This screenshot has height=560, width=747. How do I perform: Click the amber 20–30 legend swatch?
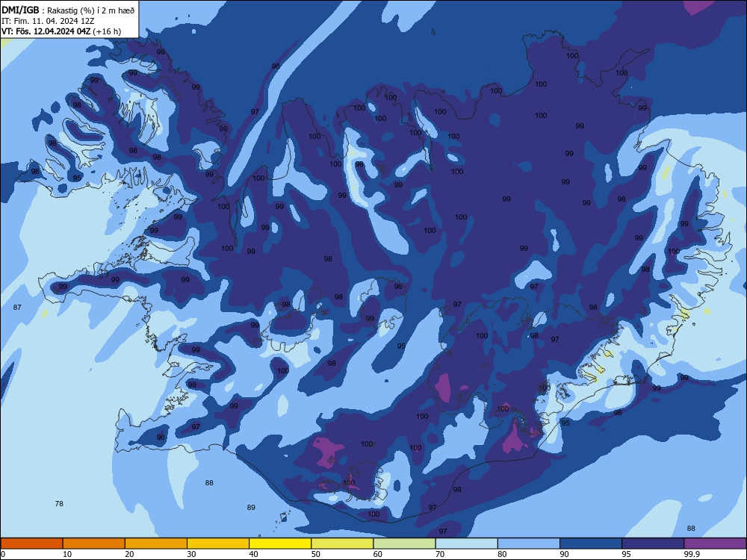pos(156,544)
